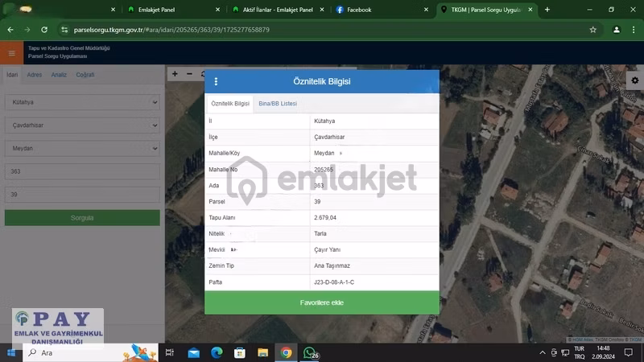This screenshot has width=644, height=362.
Task: Switch to the İdari tab
Action: (12, 75)
